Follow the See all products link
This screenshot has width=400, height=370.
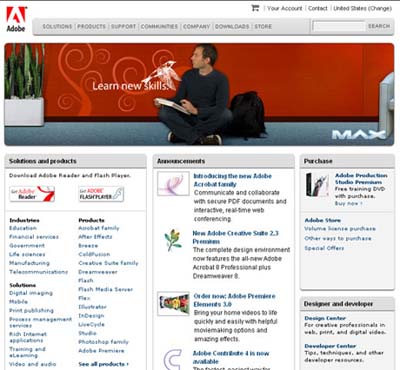pyautogui.click(x=103, y=364)
